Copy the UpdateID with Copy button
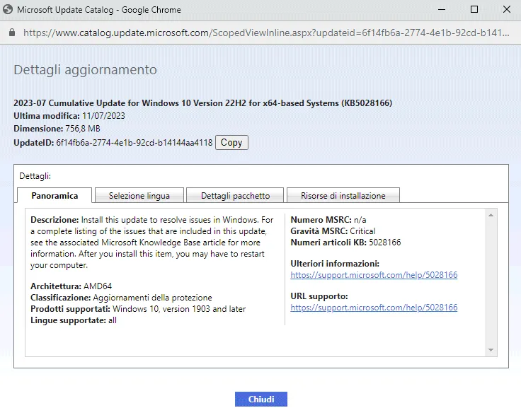This screenshot has width=521, height=420. [x=231, y=142]
